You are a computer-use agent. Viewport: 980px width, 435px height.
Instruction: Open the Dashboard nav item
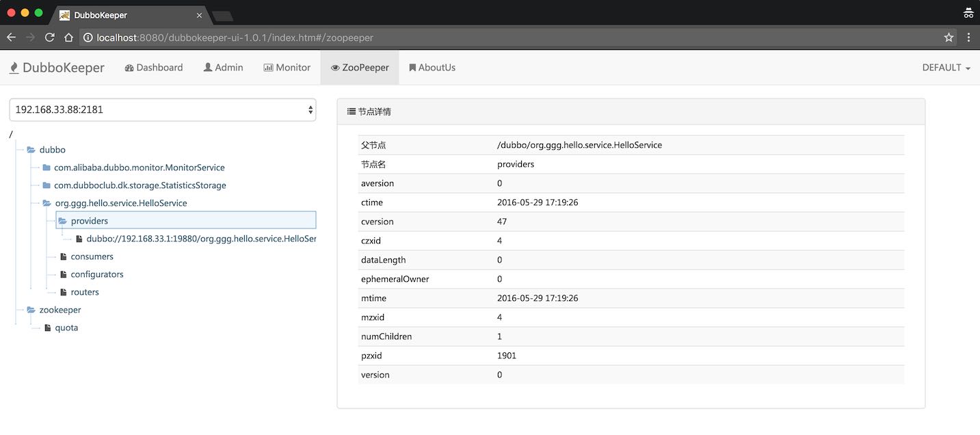[154, 67]
